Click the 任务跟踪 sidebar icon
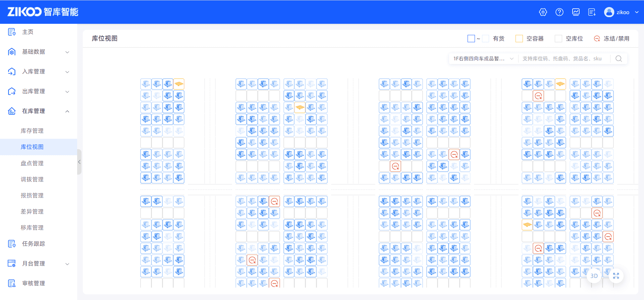The image size is (644, 300). point(12,244)
